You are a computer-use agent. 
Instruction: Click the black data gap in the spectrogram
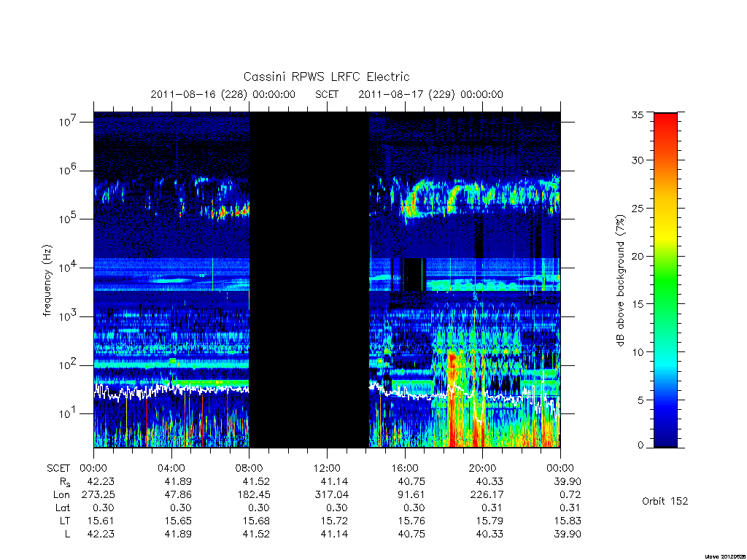[309, 280]
